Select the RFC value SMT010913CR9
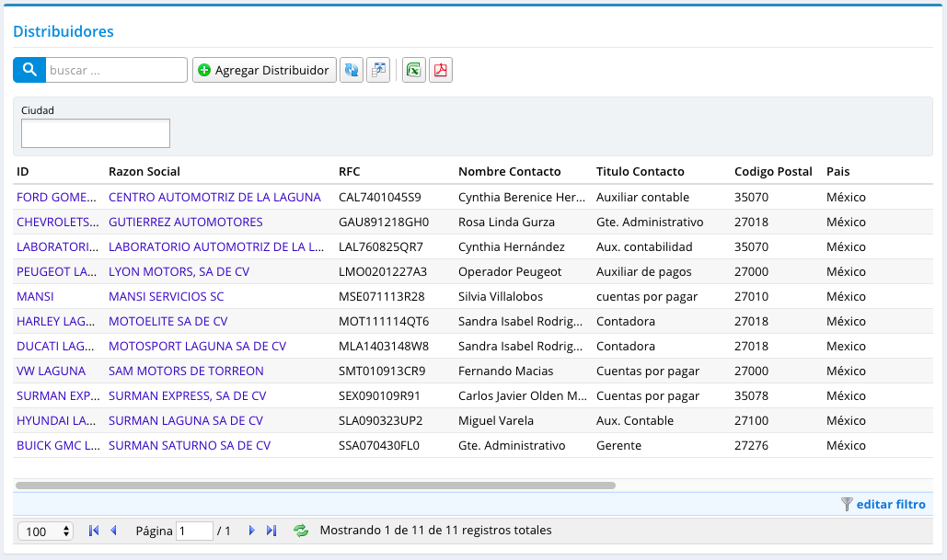The height and width of the screenshot is (560, 947). click(382, 371)
